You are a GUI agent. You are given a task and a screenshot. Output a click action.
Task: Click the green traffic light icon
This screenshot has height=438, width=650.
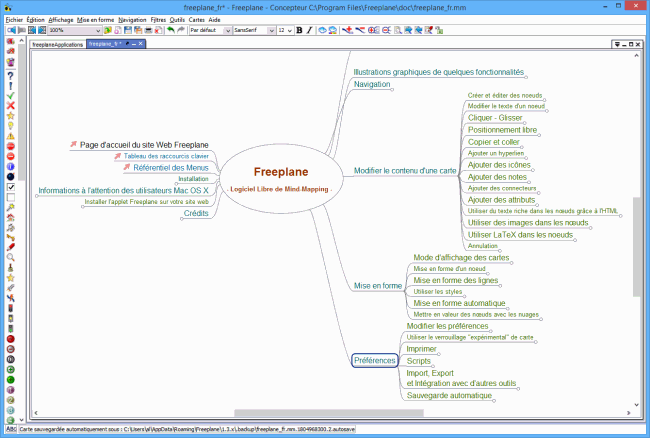(11, 329)
